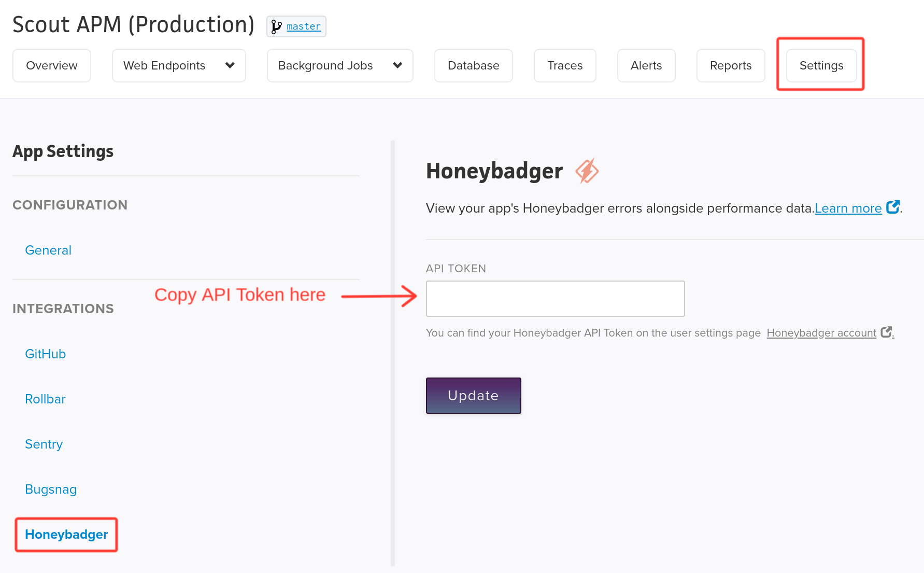
Task: Click the Honeybadger page heading
Action: (494, 171)
